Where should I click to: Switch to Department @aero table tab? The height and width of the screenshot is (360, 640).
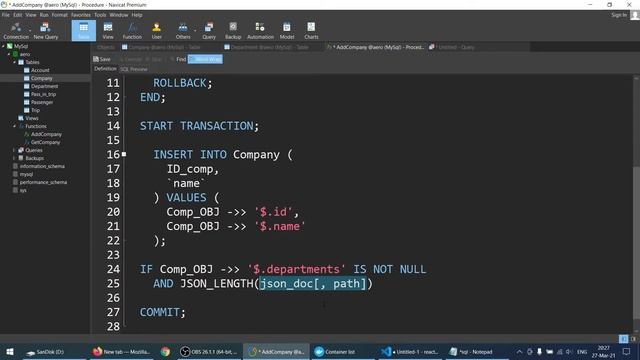[266, 47]
